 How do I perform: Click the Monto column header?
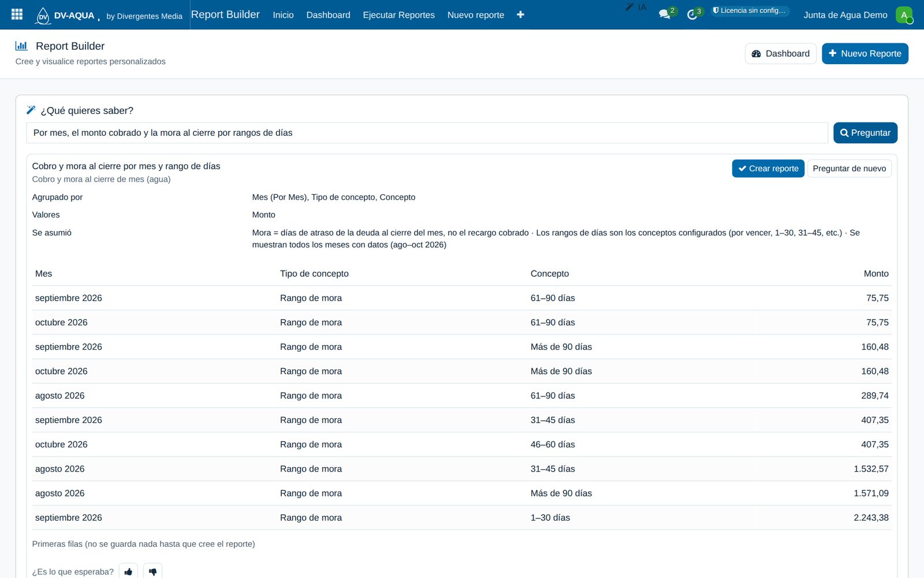[x=876, y=273]
